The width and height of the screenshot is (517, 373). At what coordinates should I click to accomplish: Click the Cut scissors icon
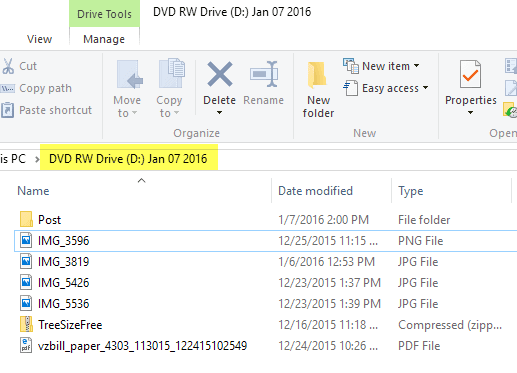pos(8,66)
